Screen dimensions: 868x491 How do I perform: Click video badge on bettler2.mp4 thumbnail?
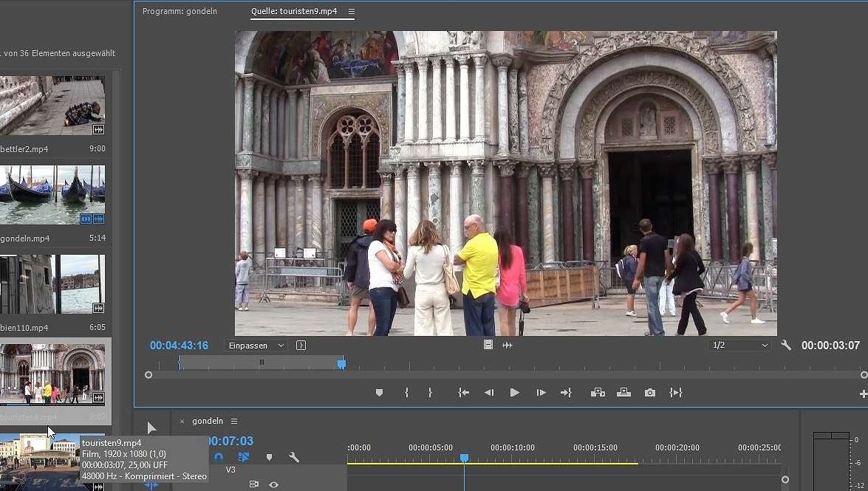click(98, 129)
